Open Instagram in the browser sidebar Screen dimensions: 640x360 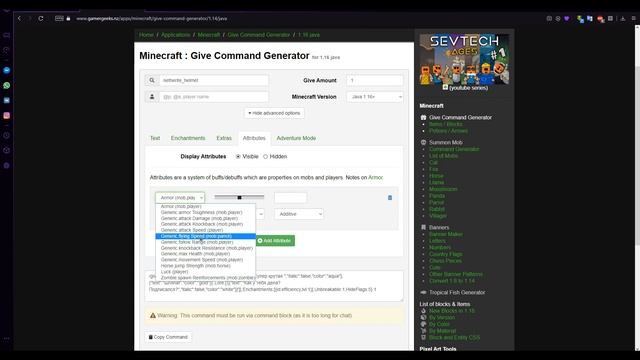click(x=7, y=116)
